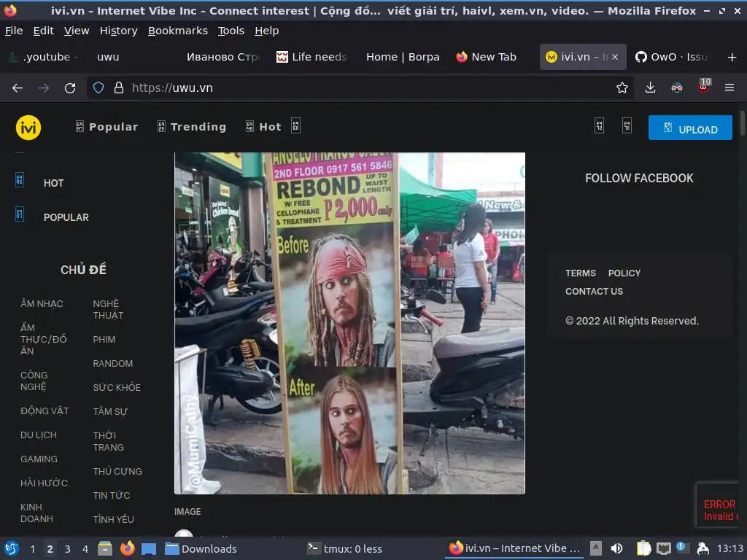The width and height of the screenshot is (747, 560).
Task: Open the CONTACT US link
Action: tap(594, 291)
